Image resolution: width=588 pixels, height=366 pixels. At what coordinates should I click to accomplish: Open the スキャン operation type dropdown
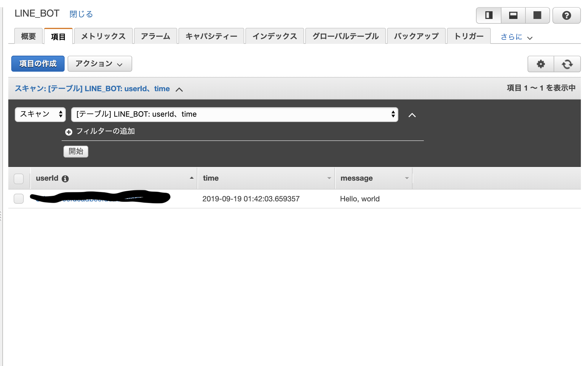point(40,114)
